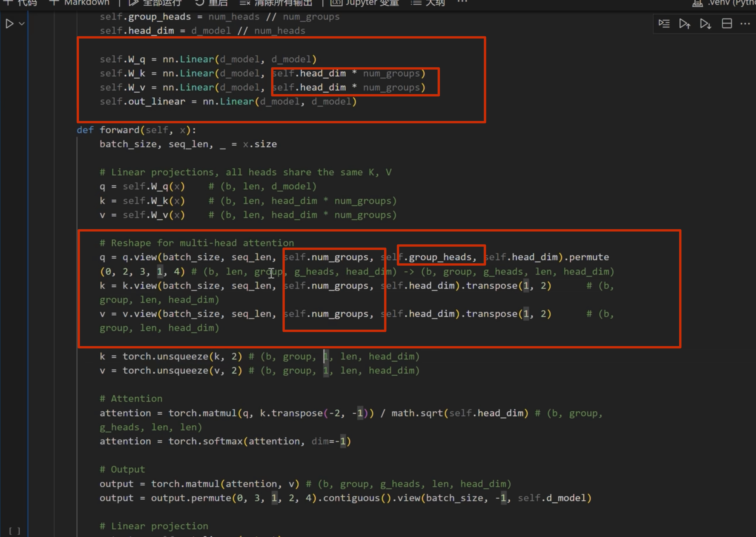Split the cell using the split icon
Image resolution: width=756 pixels, height=537 pixels.
(726, 24)
